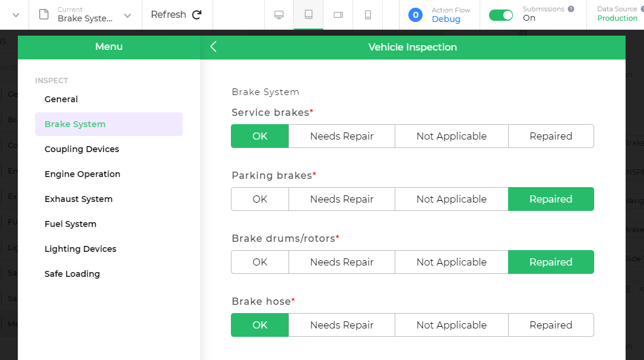Click the blue Action Flow counter badge

pos(415,15)
